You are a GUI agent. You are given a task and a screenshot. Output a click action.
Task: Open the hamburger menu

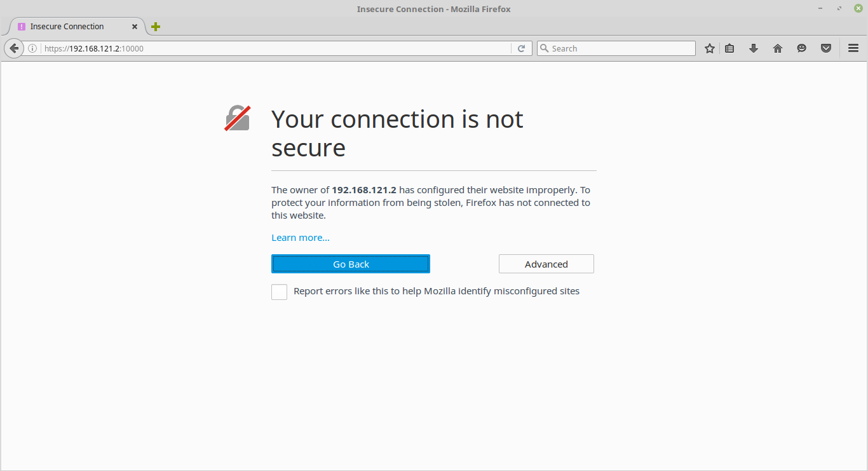[853, 48]
